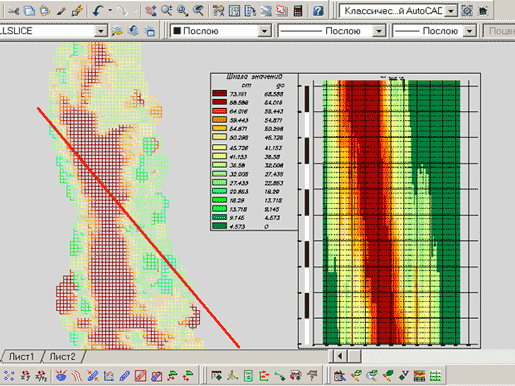515x386 pixels.
Task: Click the workspace settings gear icon
Action: click(467, 11)
